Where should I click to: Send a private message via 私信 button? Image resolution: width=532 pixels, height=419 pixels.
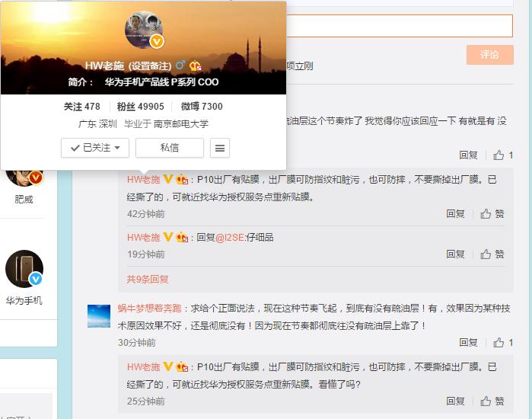(x=169, y=148)
